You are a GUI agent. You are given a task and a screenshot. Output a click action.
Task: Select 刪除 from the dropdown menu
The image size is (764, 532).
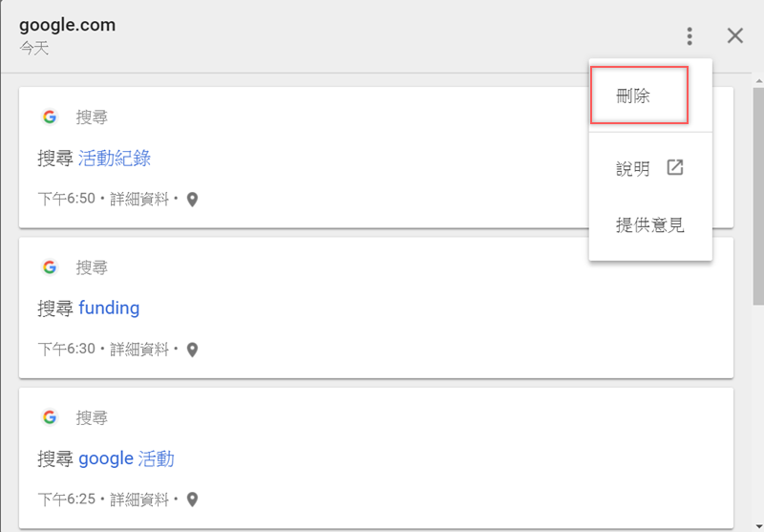coord(635,96)
